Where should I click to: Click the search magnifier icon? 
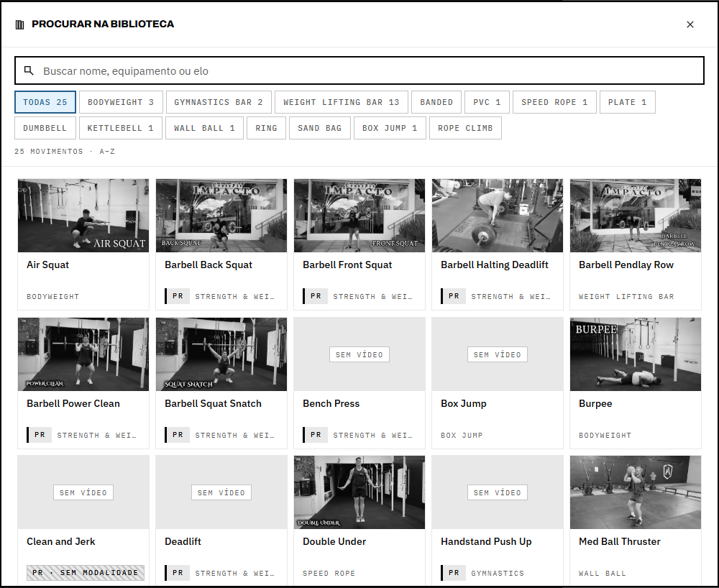pos(29,70)
